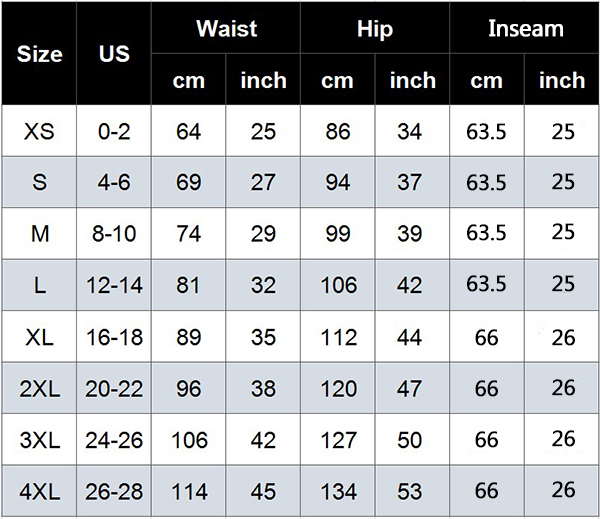Click the Size column header

[x=39, y=54]
